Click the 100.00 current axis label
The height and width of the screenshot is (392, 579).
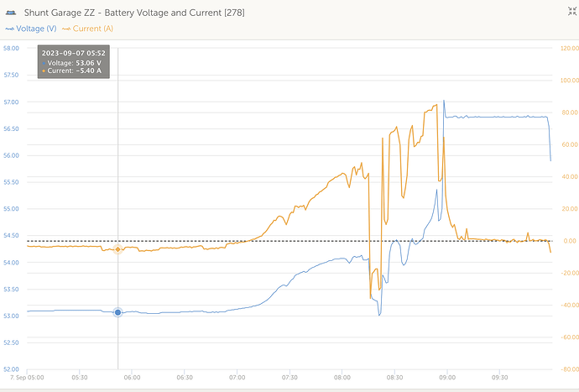[x=570, y=81]
